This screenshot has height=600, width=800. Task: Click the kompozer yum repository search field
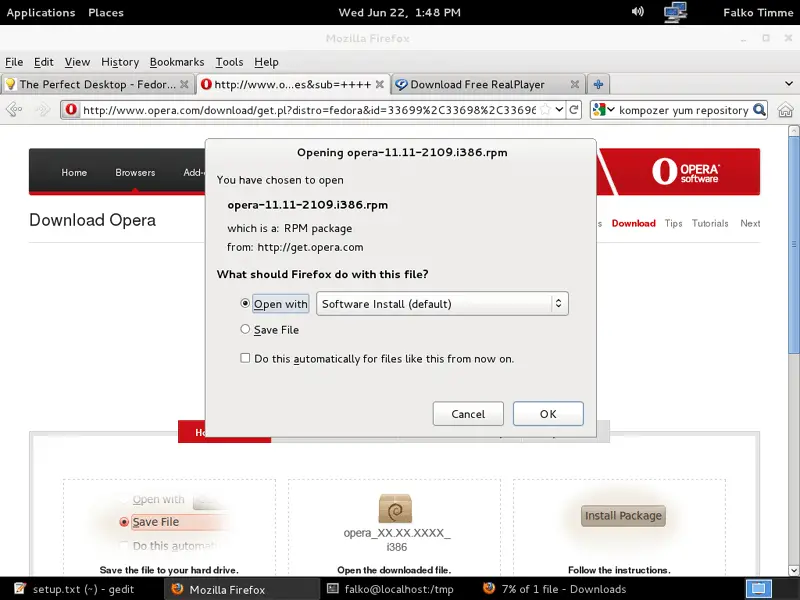(684, 110)
